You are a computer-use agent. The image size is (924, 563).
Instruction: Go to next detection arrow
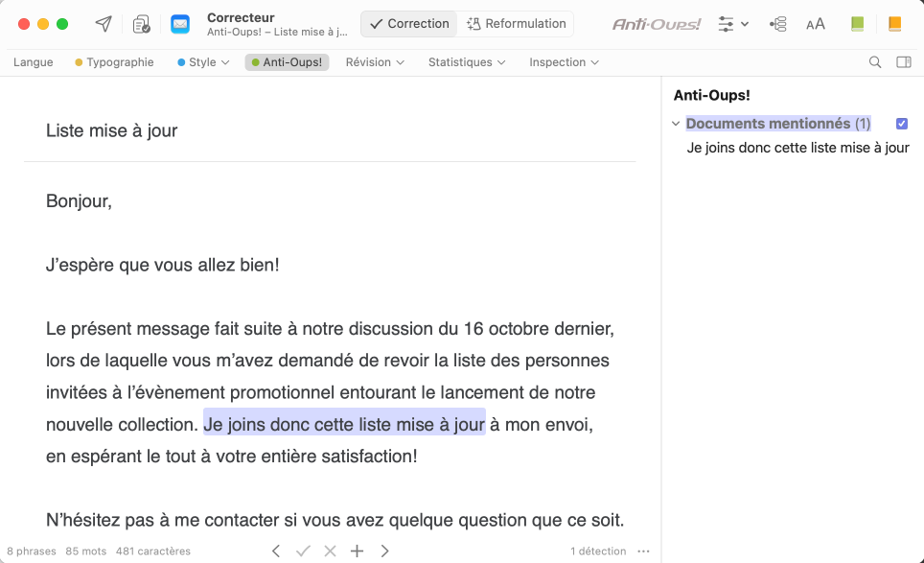click(384, 551)
